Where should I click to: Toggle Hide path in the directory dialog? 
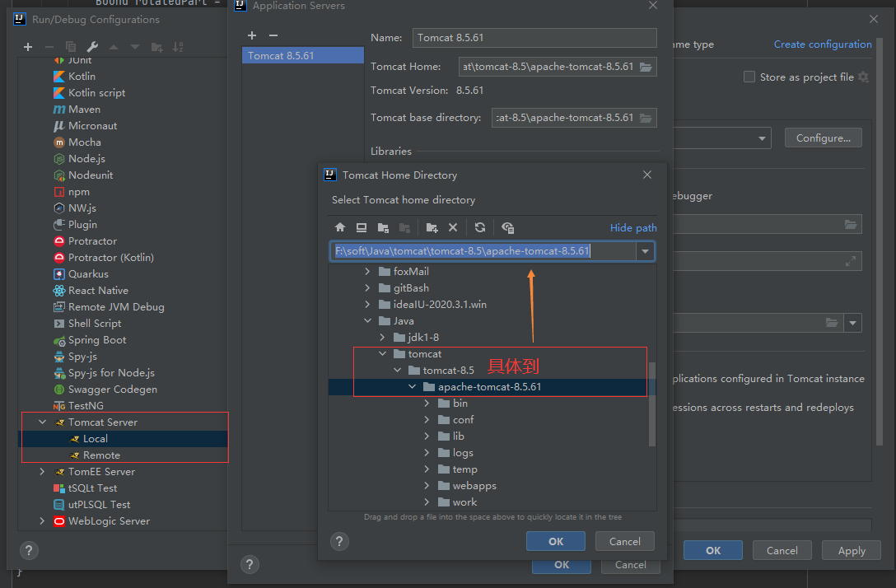(x=633, y=227)
